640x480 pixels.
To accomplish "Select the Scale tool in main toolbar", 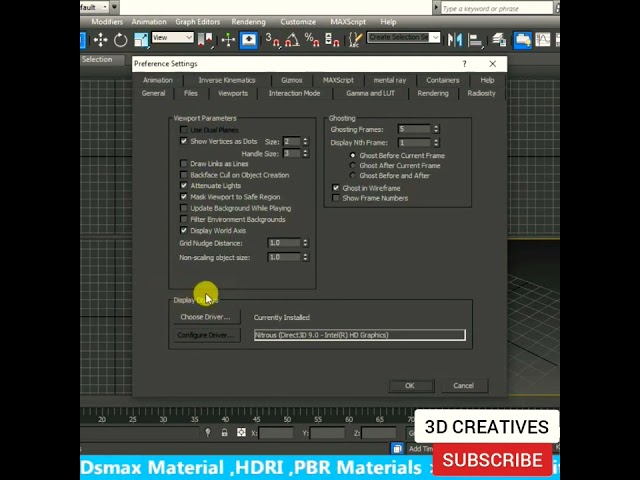I will click(141, 40).
